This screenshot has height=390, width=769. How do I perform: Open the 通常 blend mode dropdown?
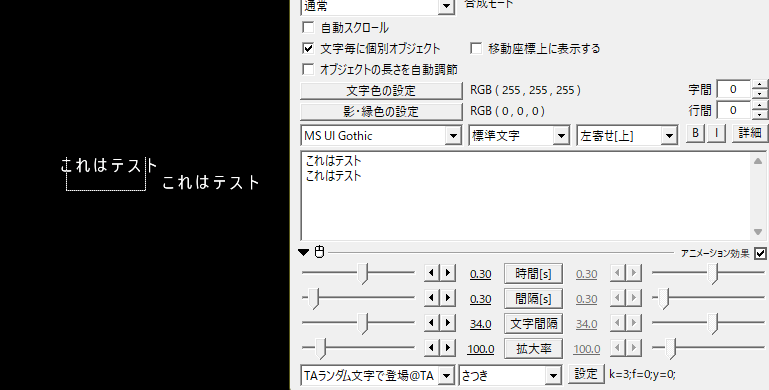[x=446, y=6]
